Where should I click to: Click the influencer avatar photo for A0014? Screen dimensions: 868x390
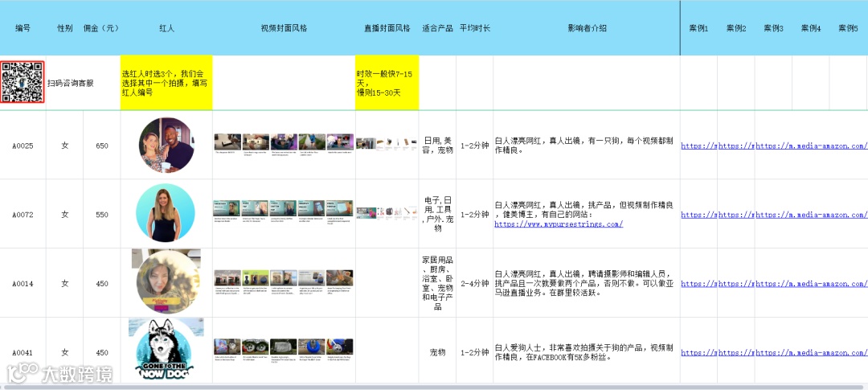point(166,282)
